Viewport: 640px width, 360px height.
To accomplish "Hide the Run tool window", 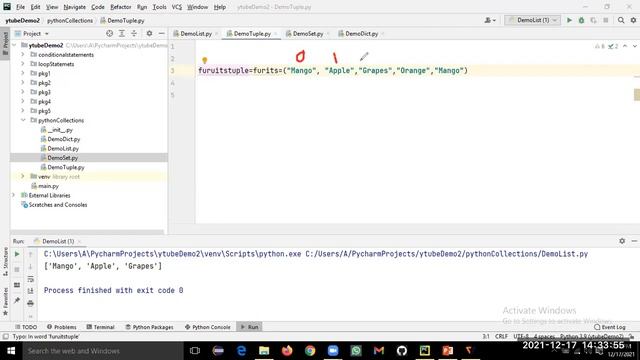I will 634,241.
